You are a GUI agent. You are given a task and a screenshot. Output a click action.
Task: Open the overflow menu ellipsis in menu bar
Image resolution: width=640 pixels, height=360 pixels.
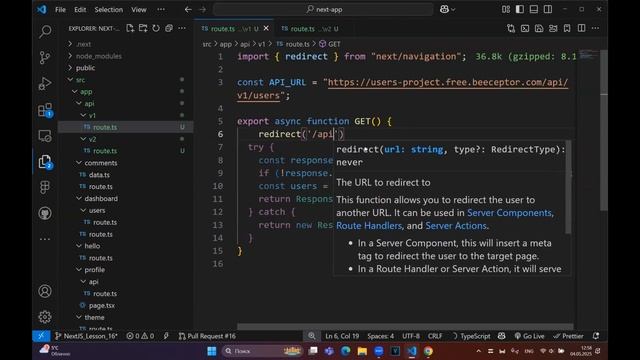[x=161, y=9]
